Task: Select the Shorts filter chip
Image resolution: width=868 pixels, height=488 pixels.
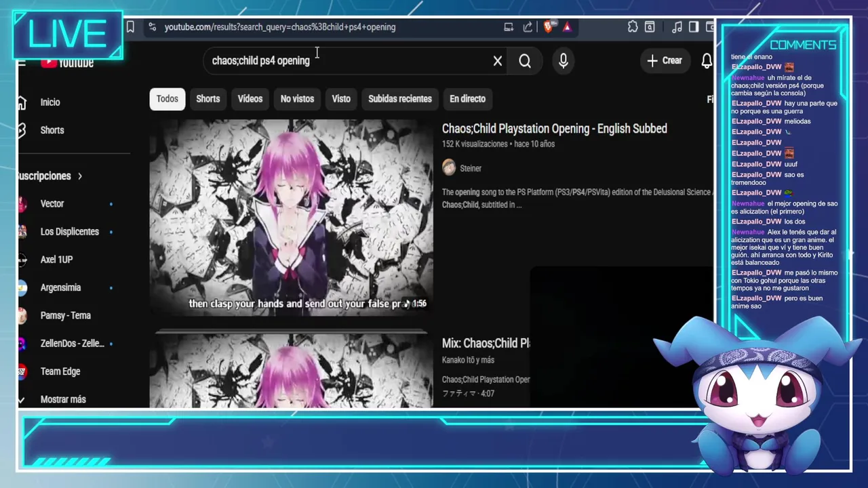Action: (208, 99)
